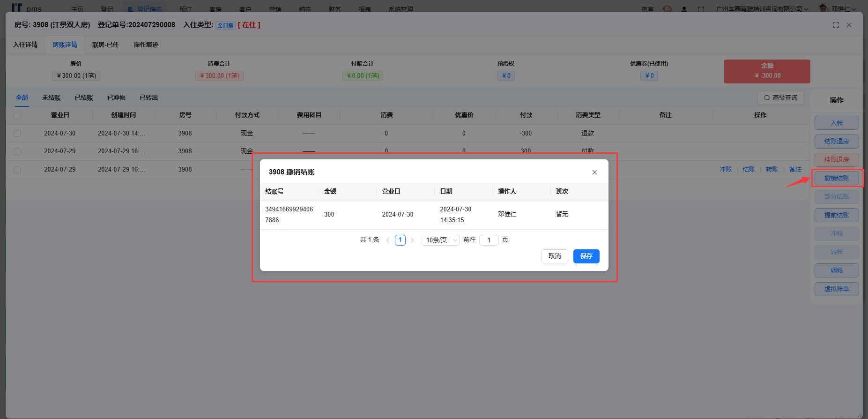Close the 3908 撤销结账 dialog

click(594, 172)
